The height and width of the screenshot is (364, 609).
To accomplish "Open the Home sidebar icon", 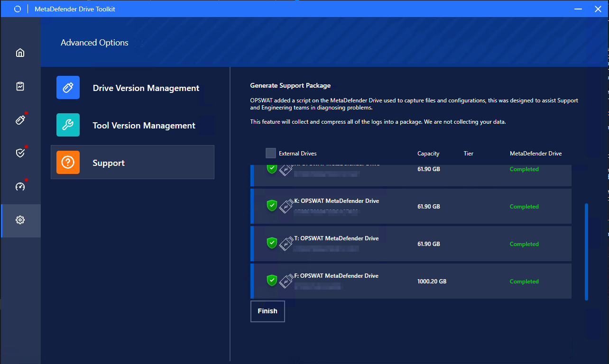I will coord(20,53).
